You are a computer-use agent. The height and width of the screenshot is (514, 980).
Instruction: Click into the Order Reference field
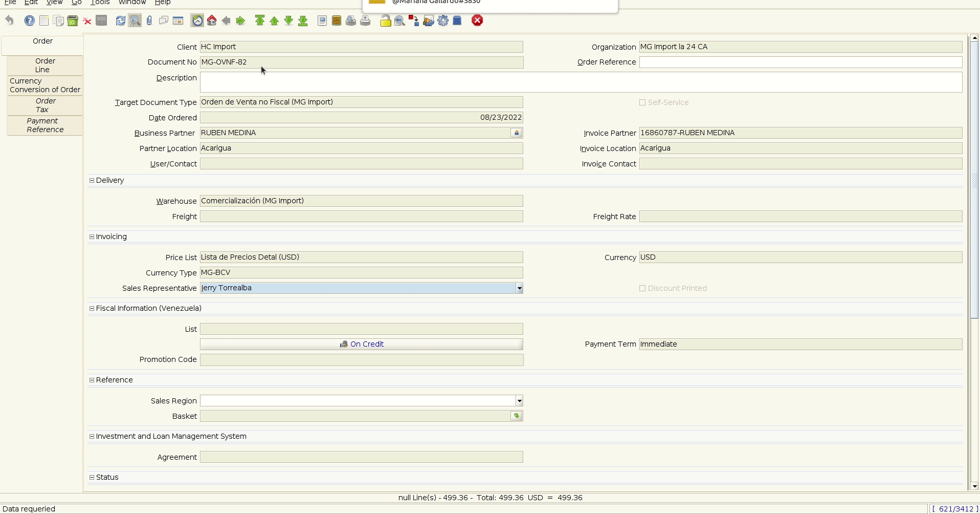point(800,62)
